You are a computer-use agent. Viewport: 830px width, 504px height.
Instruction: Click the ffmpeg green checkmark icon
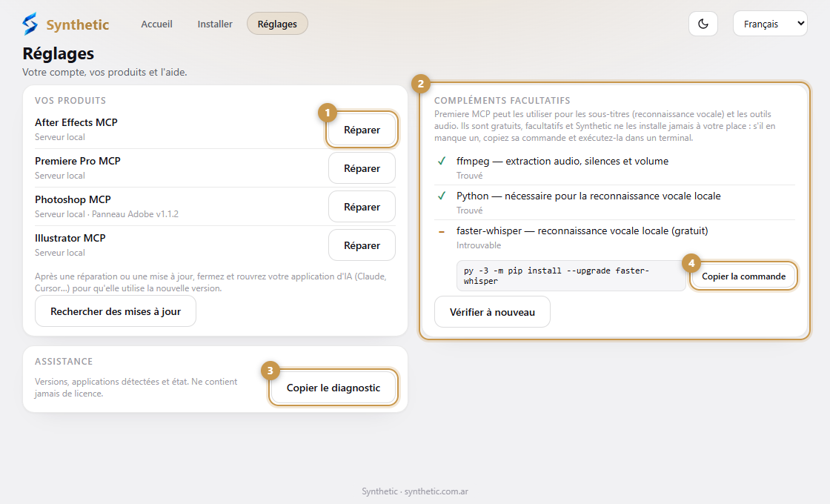(x=442, y=161)
